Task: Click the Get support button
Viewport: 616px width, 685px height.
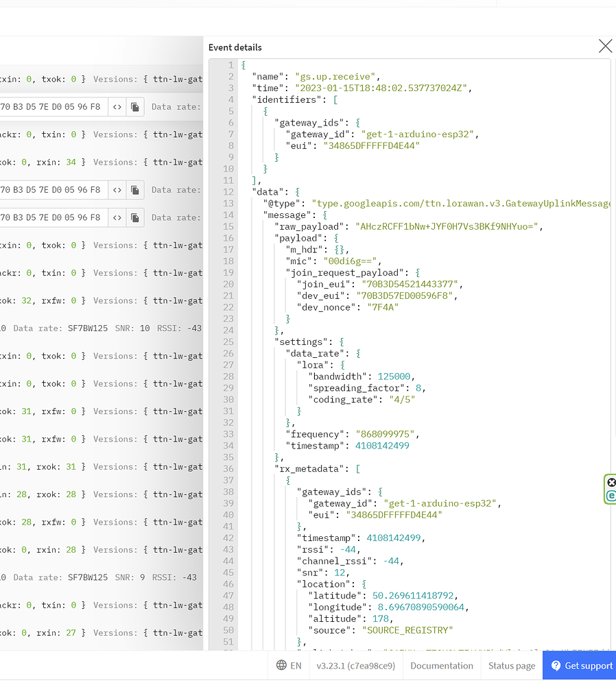Action: point(579,665)
